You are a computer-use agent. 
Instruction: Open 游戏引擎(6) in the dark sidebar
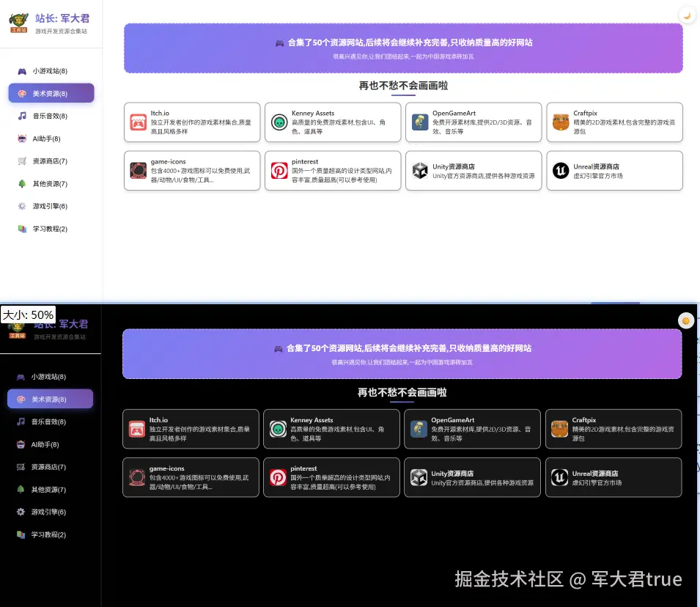point(50,512)
